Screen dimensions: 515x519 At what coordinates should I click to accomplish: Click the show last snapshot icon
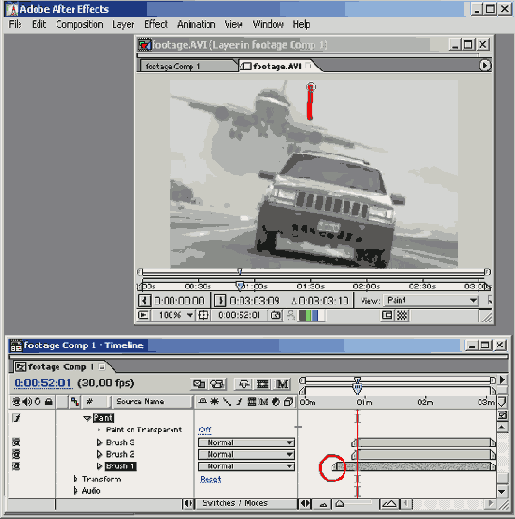click(x=291, y=315)
